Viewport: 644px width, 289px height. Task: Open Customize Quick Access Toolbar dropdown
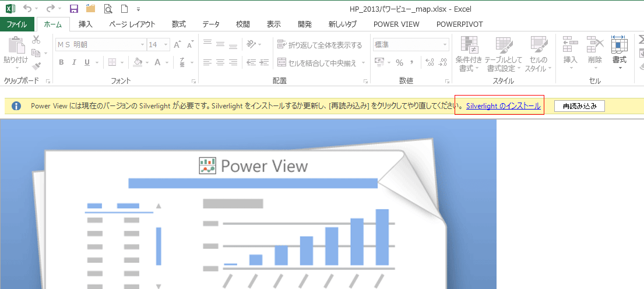click(138, 9)
